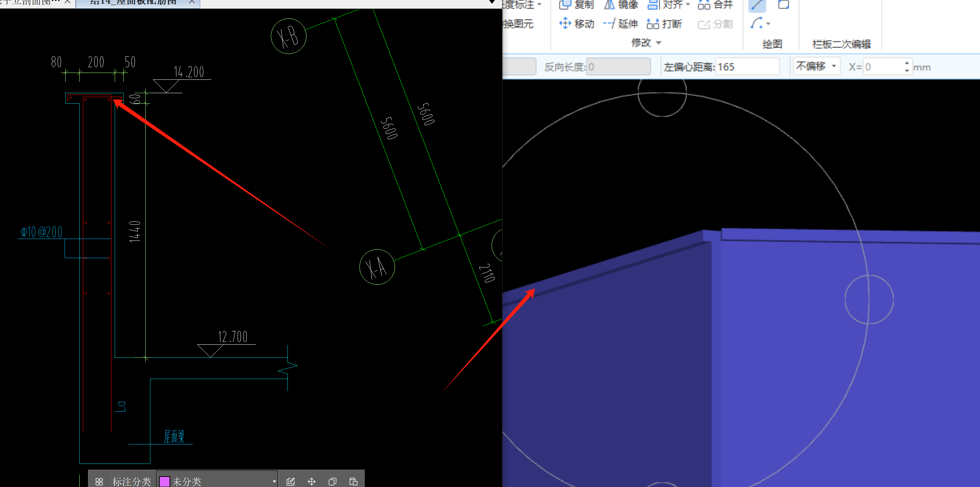Click the 80 dimension text
The image size is (980, 487).
click(56, 62)
